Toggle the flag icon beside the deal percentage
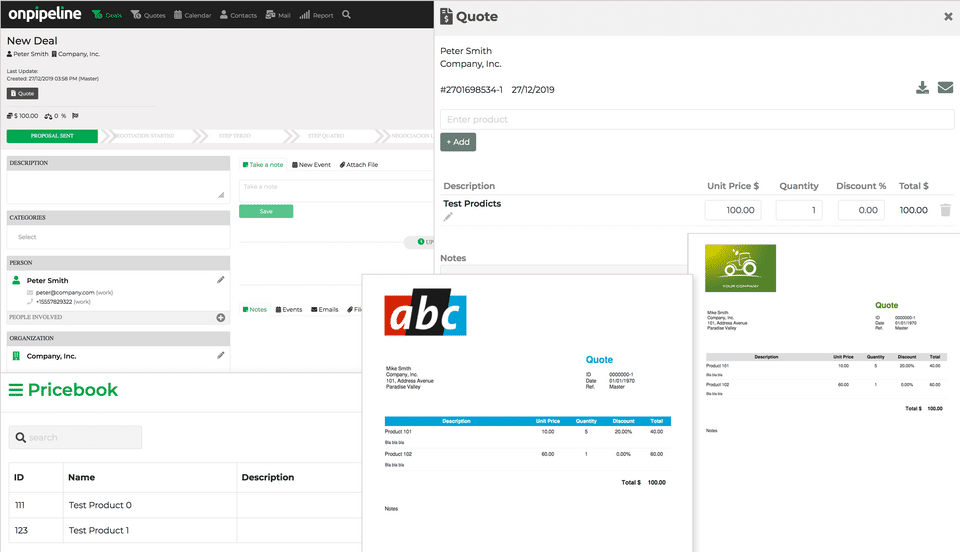This screenshot has width=960, height=552. tap(75, 116)
